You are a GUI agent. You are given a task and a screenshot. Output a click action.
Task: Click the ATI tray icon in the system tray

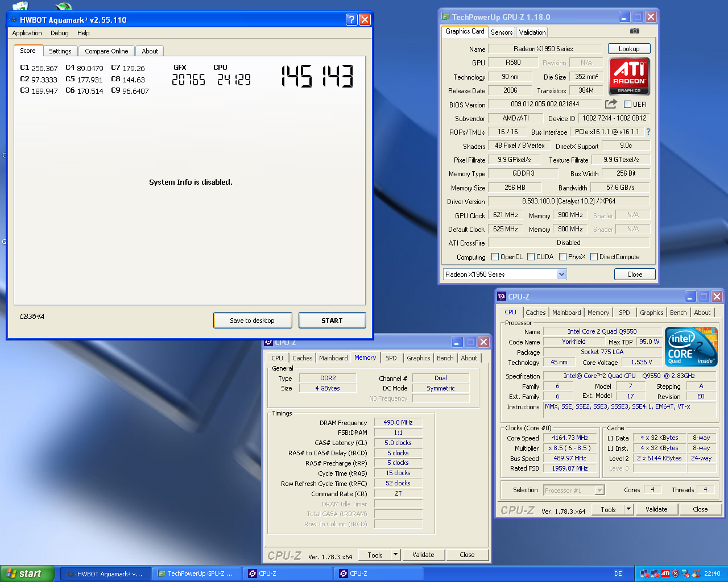(x=665, y=574)
